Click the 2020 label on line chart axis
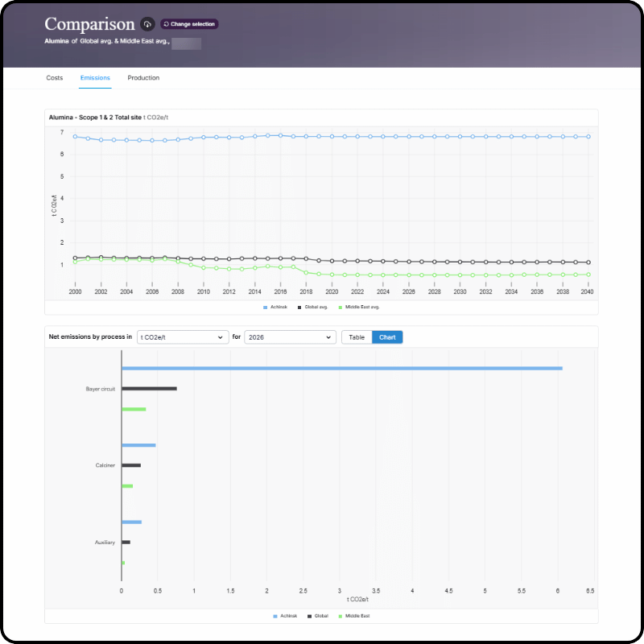644x644 pixels. pyautogui.click(x=332, y=291)
